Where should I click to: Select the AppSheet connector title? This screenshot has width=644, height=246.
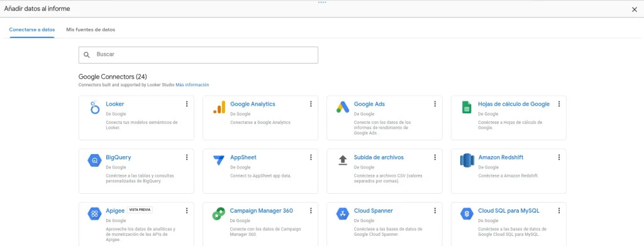[x=243, y=157]
